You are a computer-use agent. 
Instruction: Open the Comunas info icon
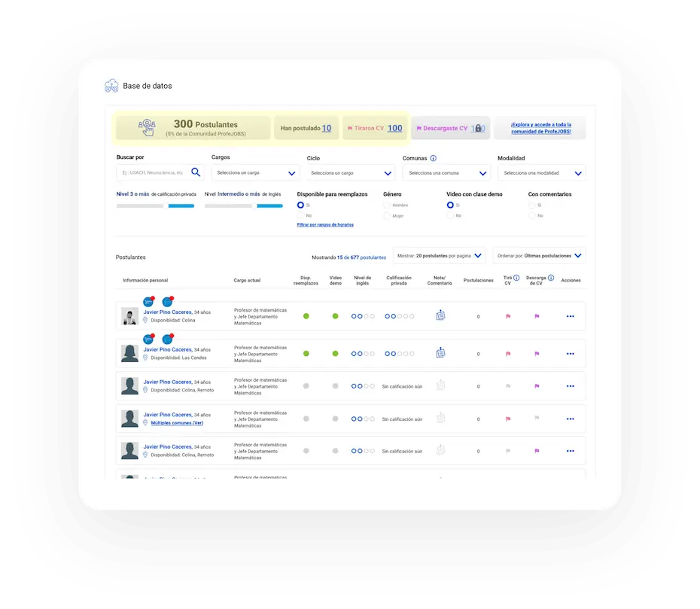[433, 158]
